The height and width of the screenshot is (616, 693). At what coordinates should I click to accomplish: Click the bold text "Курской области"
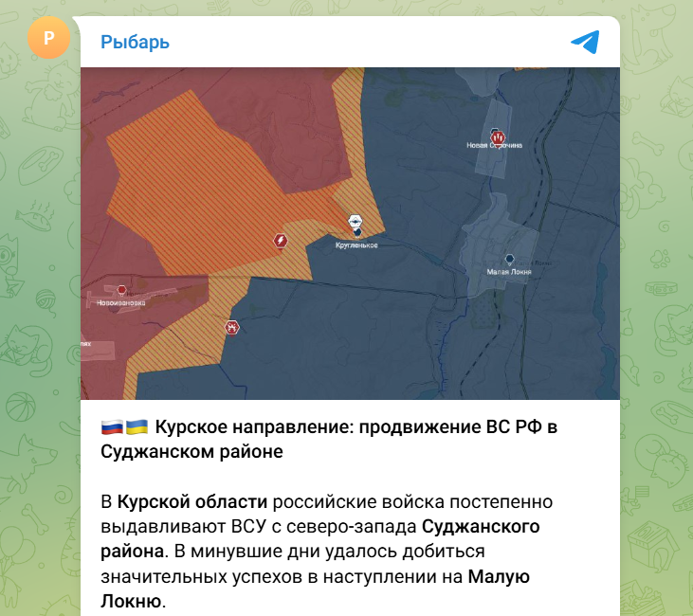tap(192, 502)
